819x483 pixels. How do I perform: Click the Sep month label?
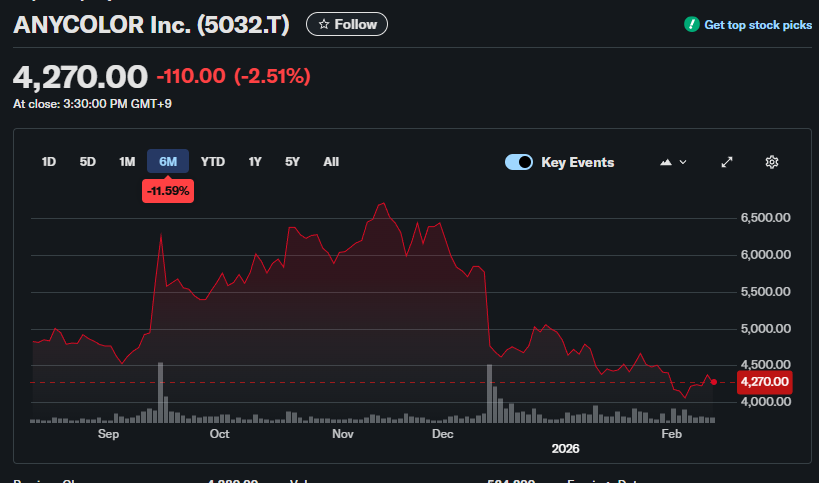[x=108, y=434]
